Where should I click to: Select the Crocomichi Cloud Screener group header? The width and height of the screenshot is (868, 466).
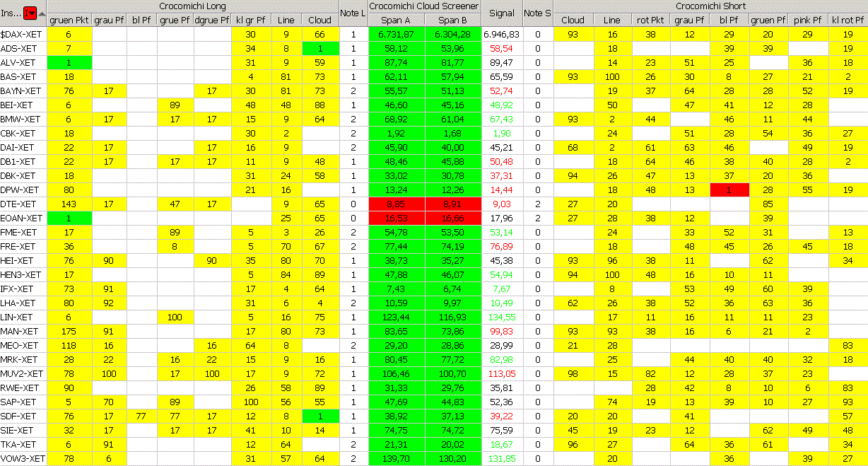tap(424, 6)
